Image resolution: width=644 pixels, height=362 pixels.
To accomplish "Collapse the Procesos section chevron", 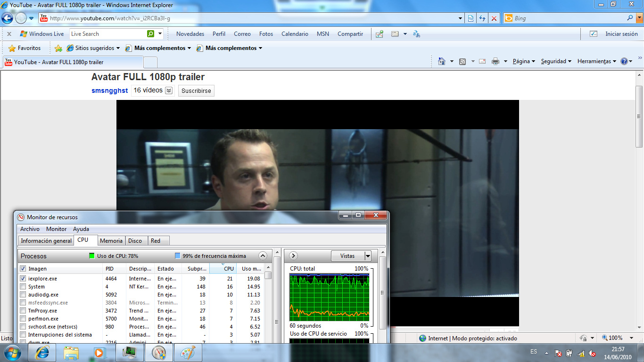I will coord(263,256).
